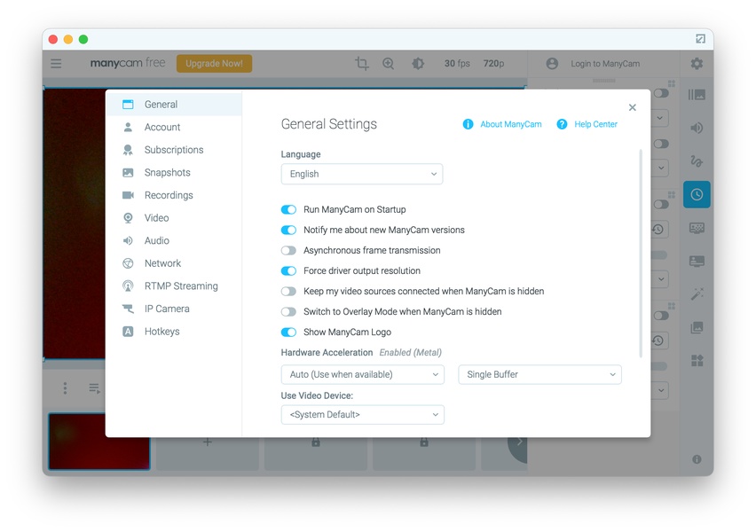Viewport: 756px width, 532px height.
Task: Open Audio settings section
Action: click(174, 240)
